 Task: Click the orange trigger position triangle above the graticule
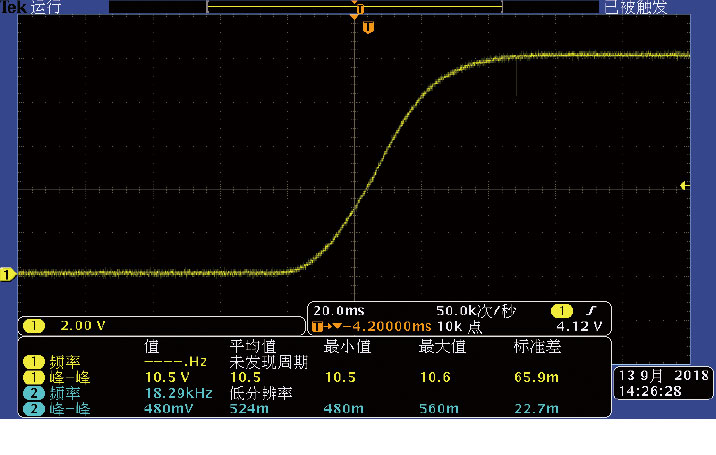(354, 16)
